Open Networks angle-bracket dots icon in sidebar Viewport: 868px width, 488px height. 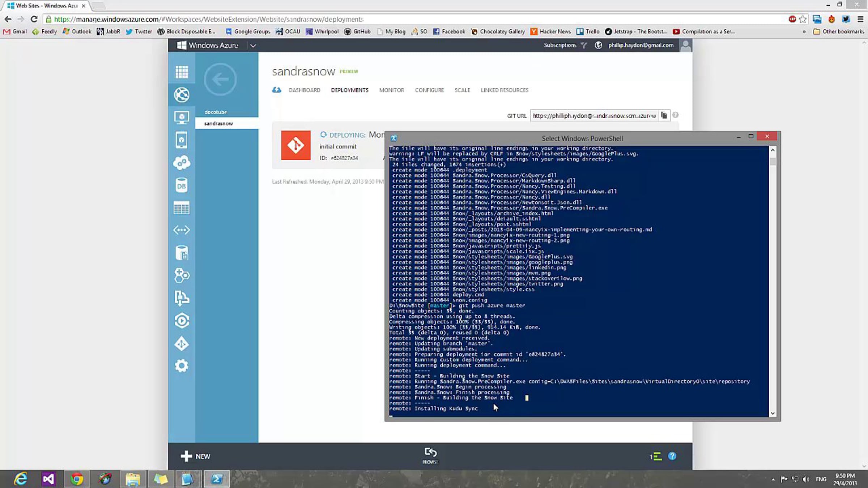tap(182, 230)
